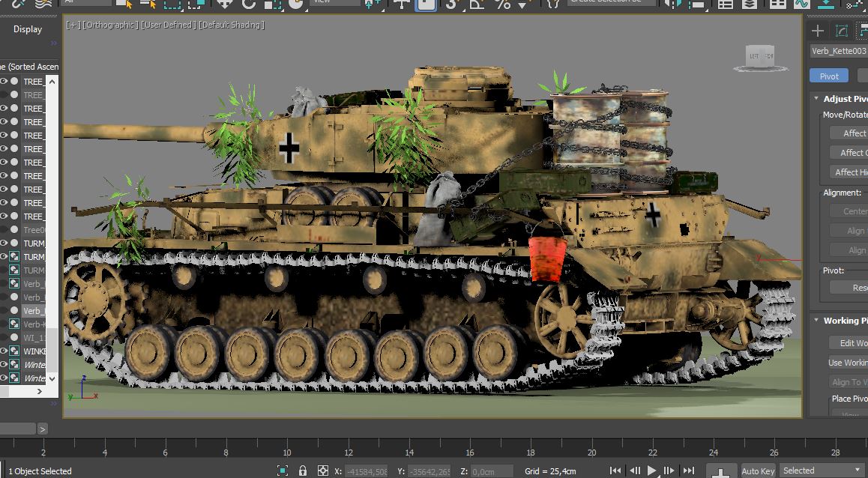The height and width of the screenshot is (478, 868).
Task: Click the Z coordinate input field
Action: click(x=492, y=471)
